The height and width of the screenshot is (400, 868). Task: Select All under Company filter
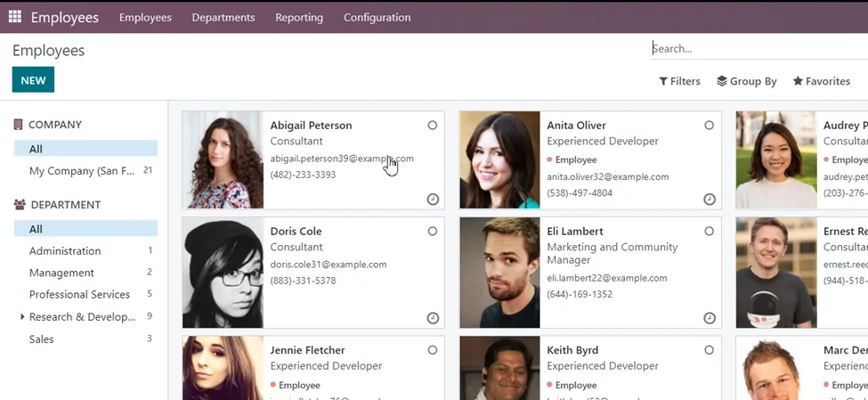click(x=85, y=149)
